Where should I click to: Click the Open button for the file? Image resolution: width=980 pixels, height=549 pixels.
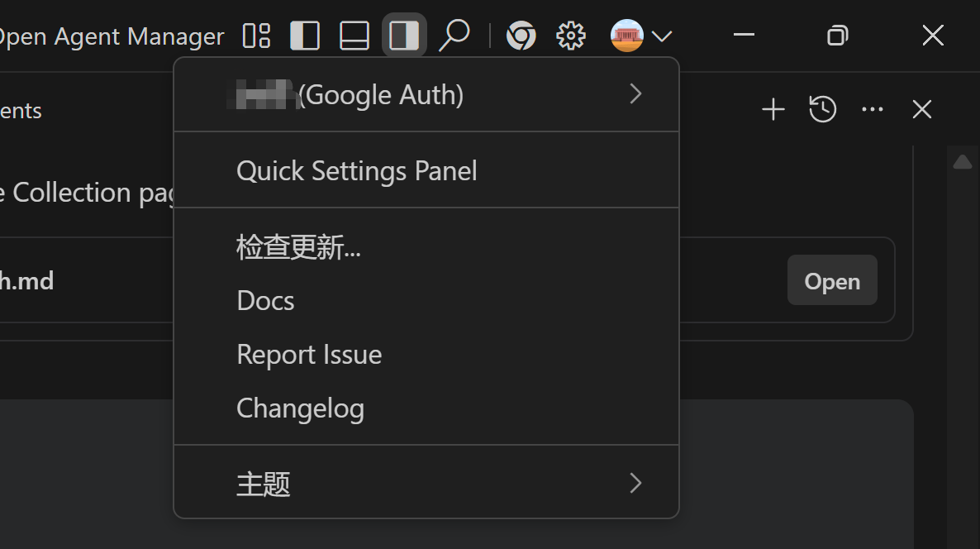click(832, 281)
